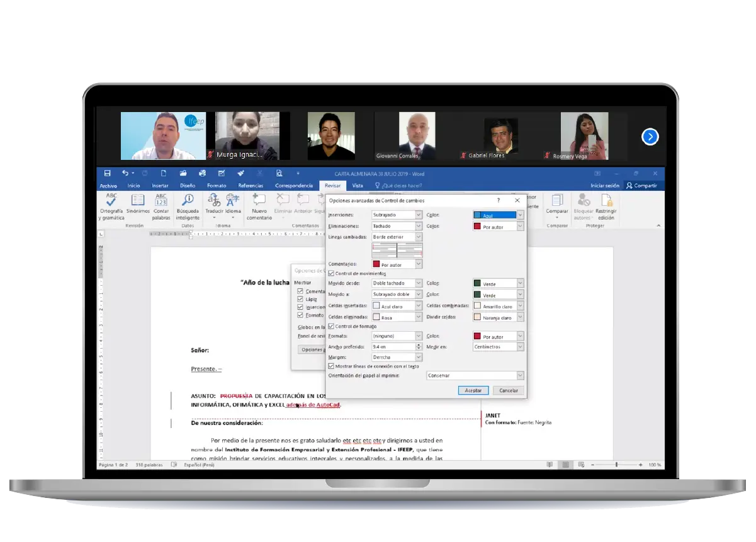Show next participants with the blue arrow
Screen dimensions: 756x542
650,137
